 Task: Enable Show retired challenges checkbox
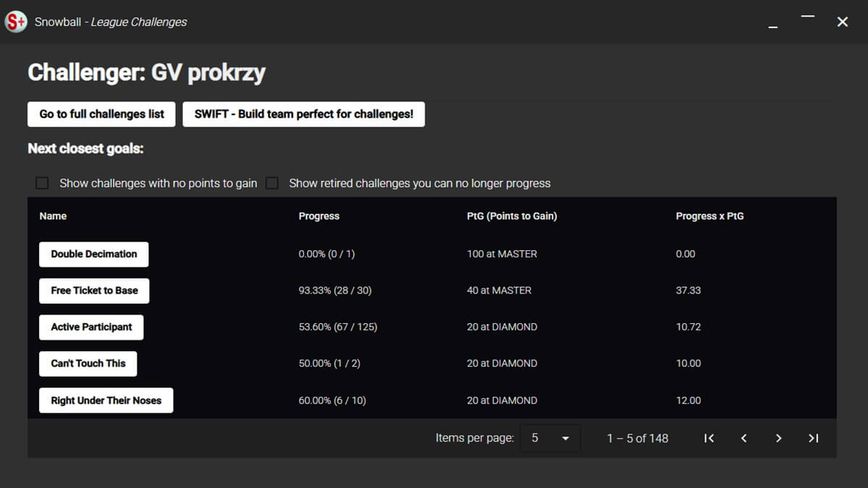pos(272,183)
